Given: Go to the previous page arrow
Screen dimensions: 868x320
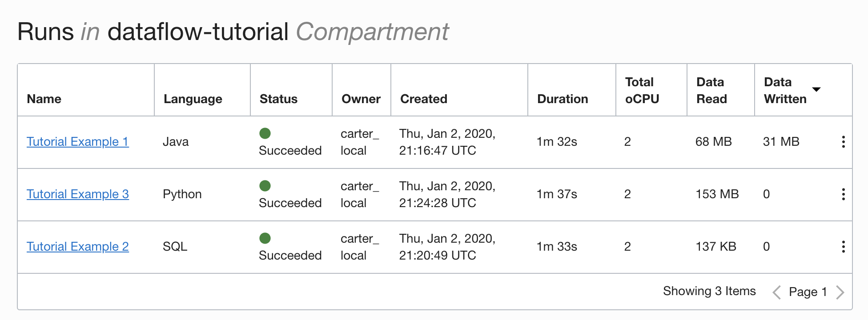Looking at the screenshot, I should click(777, 292).
